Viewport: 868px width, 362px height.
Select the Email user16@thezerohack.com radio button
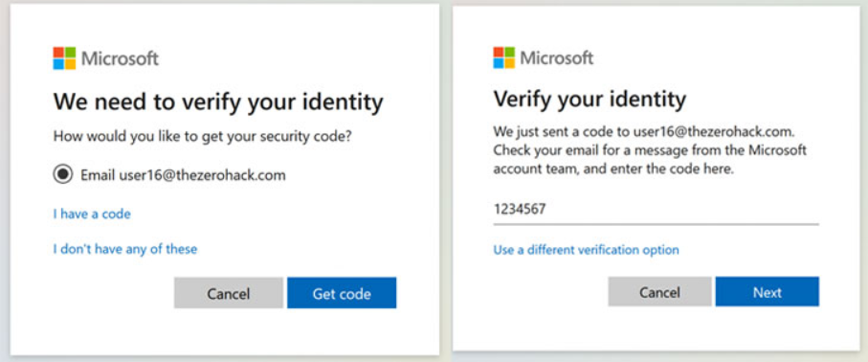coord(62,175)
